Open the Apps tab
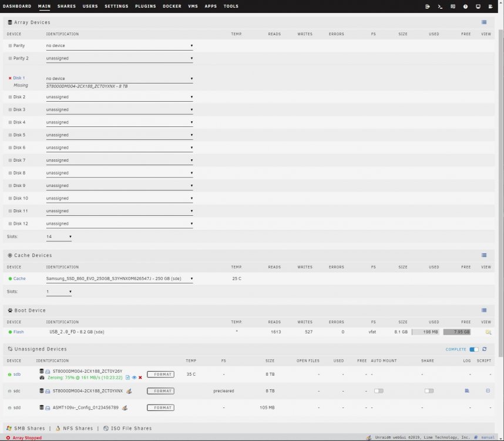 pyautogui.click(x=210, y=6)
